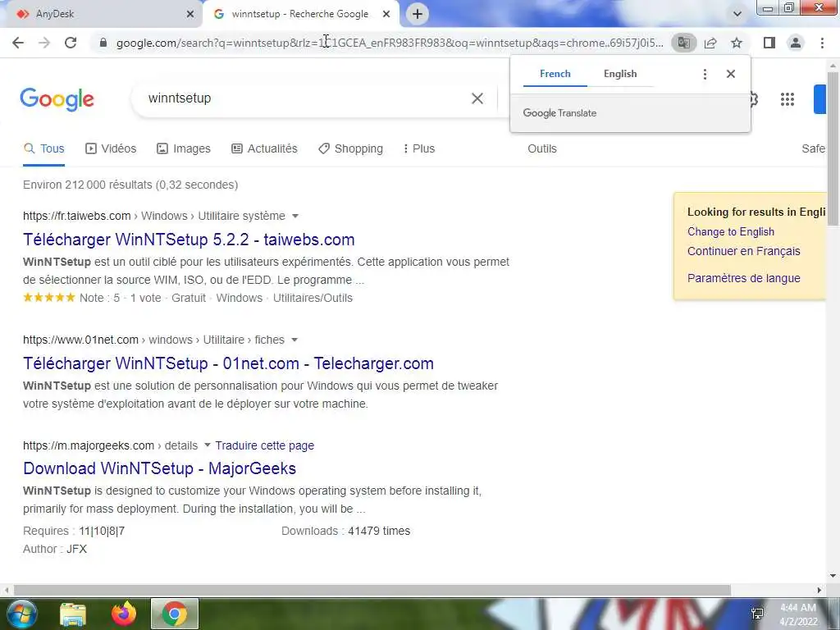Screen dimensions: 840x630
Task: Click the horizontal scrollbar thumb
Action: click(372, 591)
